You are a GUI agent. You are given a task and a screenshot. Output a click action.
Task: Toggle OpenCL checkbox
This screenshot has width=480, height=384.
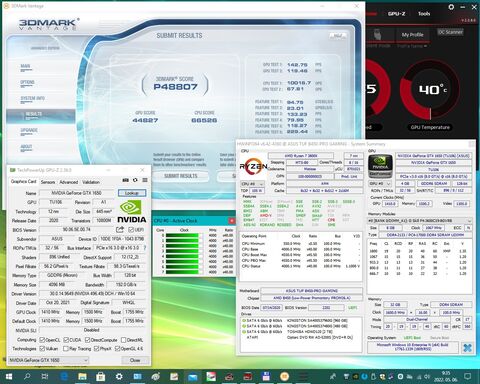pos(42,340)
